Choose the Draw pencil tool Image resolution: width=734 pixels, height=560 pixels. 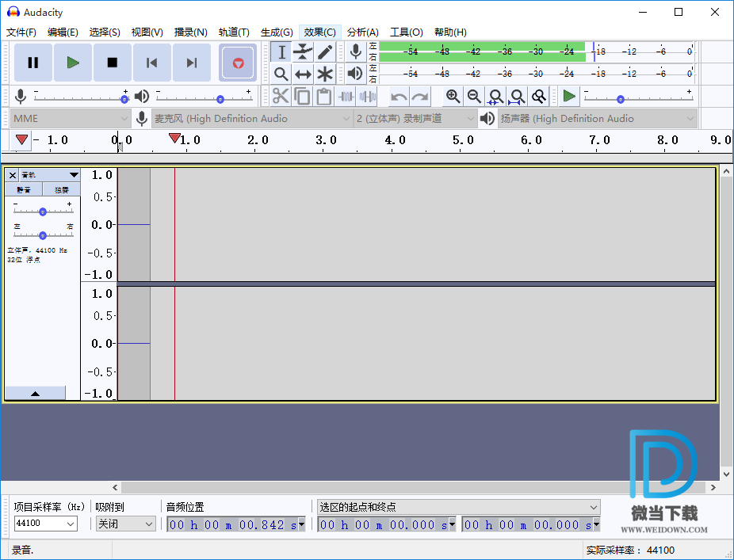(x=325, y=52)
